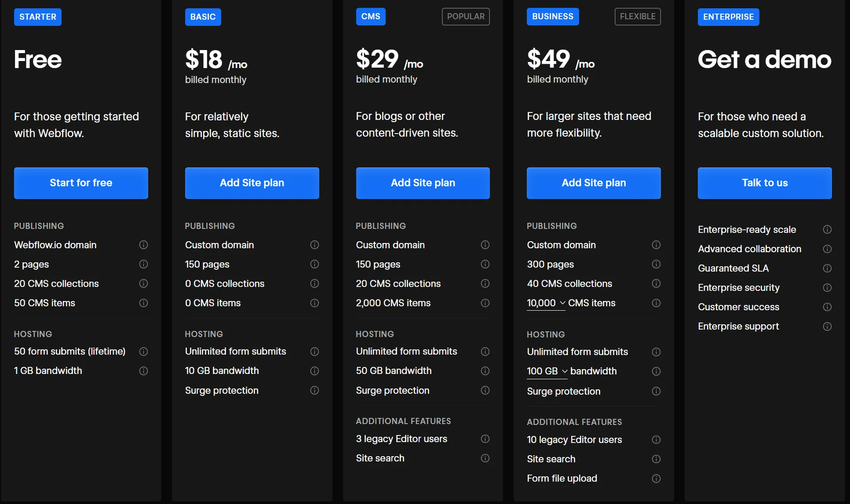Choose Add Site plan for $49 Business

594,183
